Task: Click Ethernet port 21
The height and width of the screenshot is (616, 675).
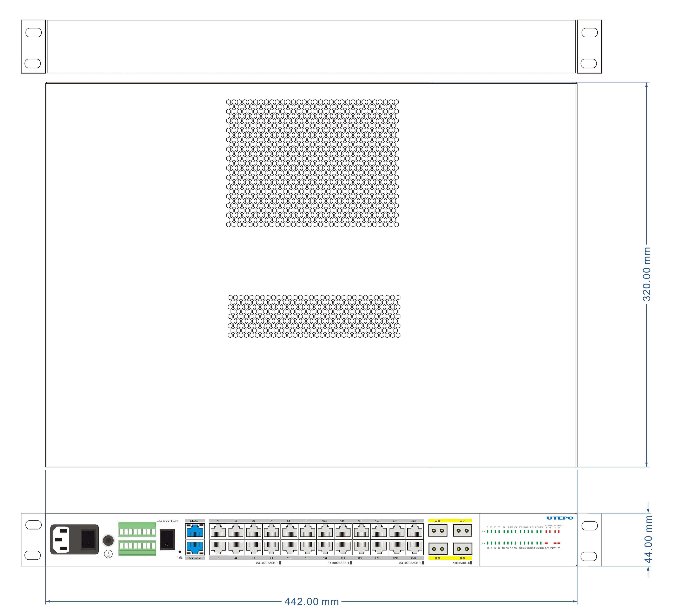Action: pyautogui.click(x=397, y=531)
